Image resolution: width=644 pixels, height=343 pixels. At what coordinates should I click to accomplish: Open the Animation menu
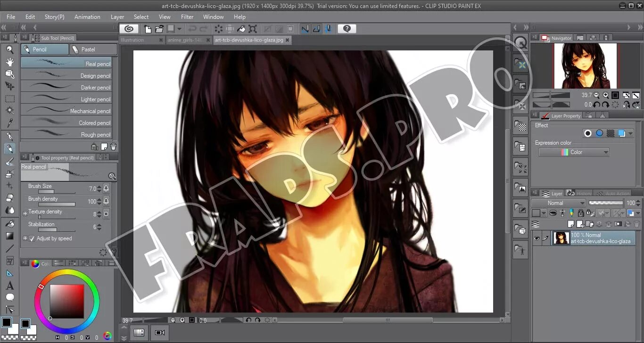coord(87,17)
